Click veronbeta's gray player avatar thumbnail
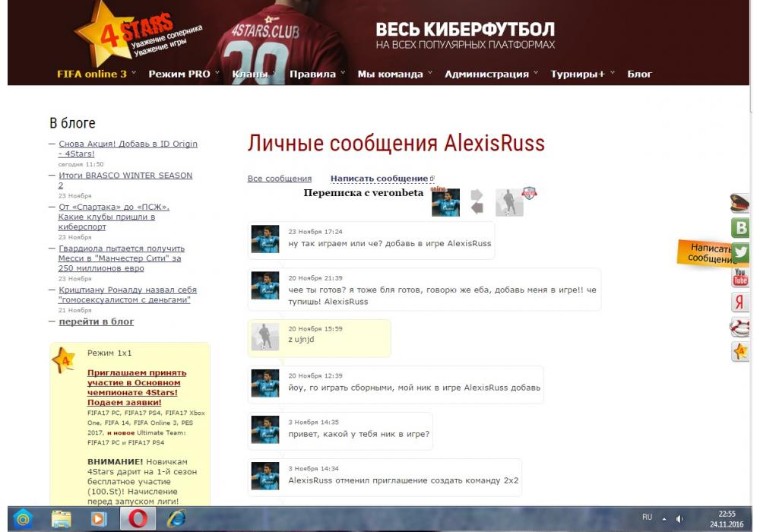The image size is (760, 532). click(509, 203)
